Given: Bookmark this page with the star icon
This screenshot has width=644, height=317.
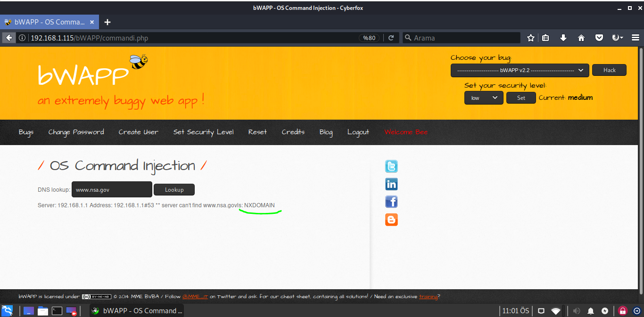Looking at the screenshot, I should [531, 38].
